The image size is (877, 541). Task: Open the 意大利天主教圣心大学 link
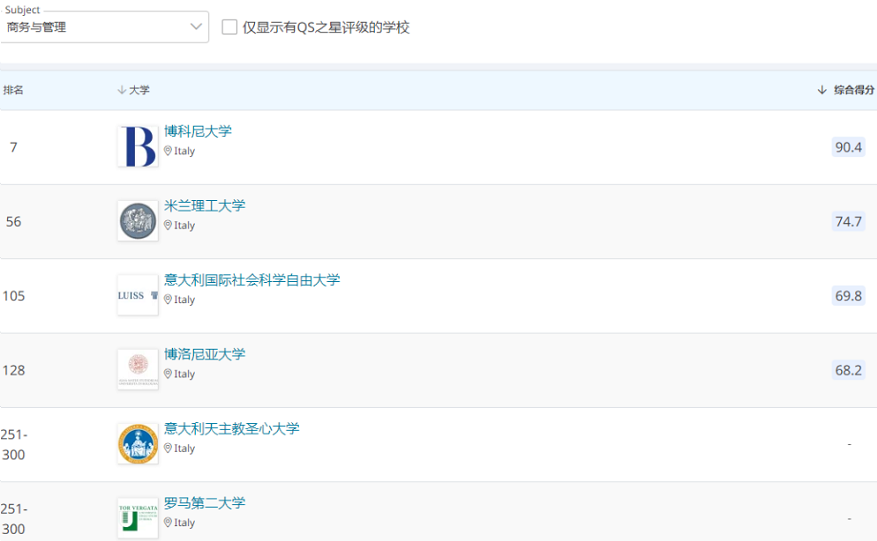(x=232, y=429)
